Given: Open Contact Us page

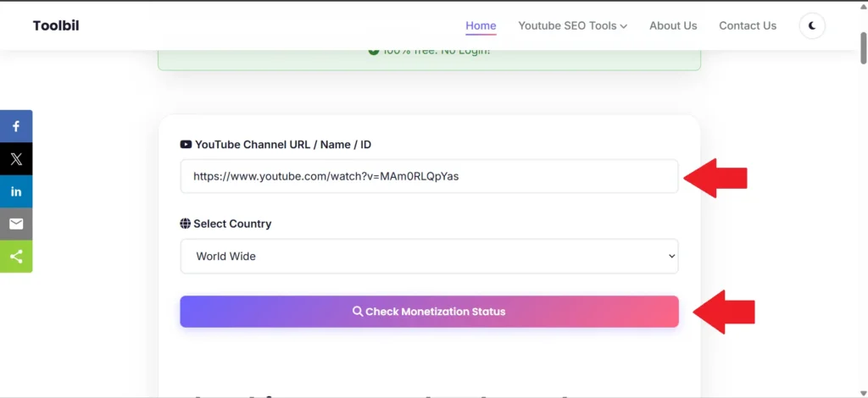Looking at the screenshot, I should coord(748,26).
